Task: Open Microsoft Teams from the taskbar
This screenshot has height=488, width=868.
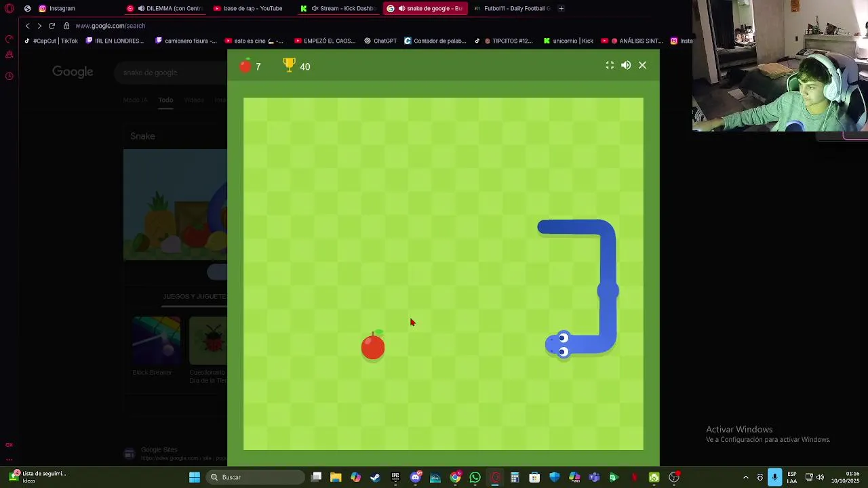Action: (x=594, y=477)
